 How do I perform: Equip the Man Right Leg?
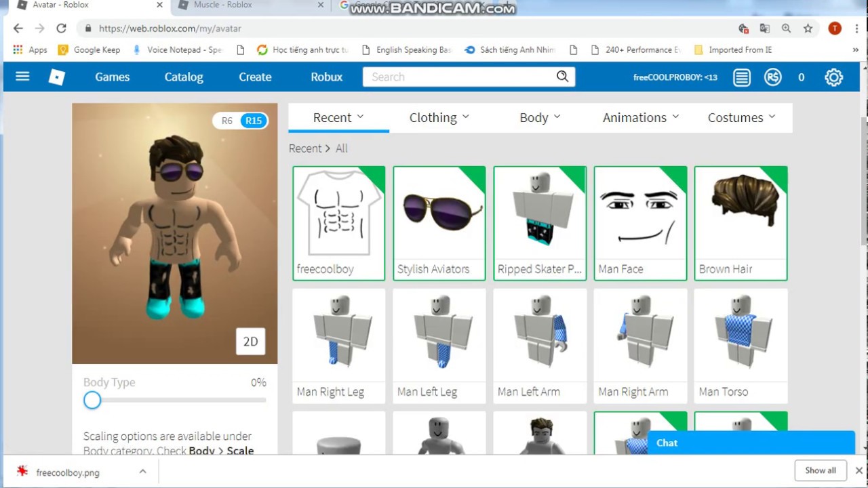tap(339, 346)
